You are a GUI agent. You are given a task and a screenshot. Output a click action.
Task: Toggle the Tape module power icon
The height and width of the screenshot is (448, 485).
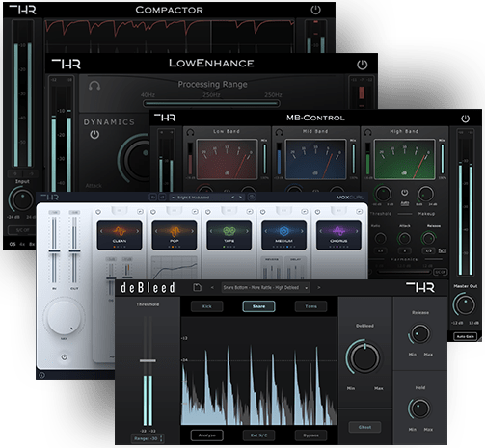(208, 212)
